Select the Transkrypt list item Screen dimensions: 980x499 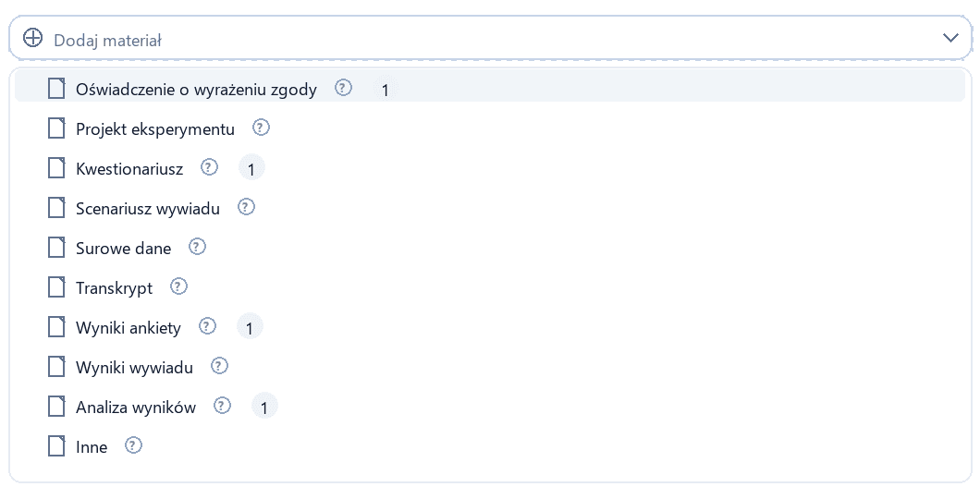490,288
